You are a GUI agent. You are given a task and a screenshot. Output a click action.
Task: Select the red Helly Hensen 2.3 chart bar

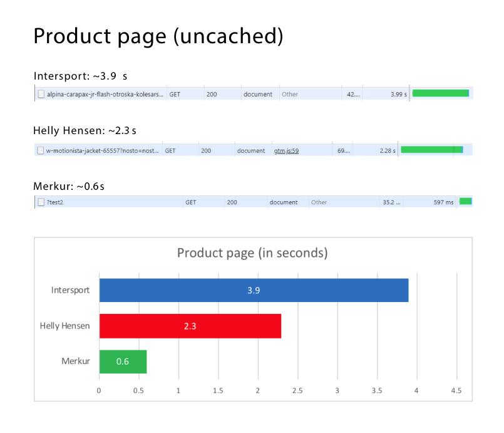coord(190,326)
